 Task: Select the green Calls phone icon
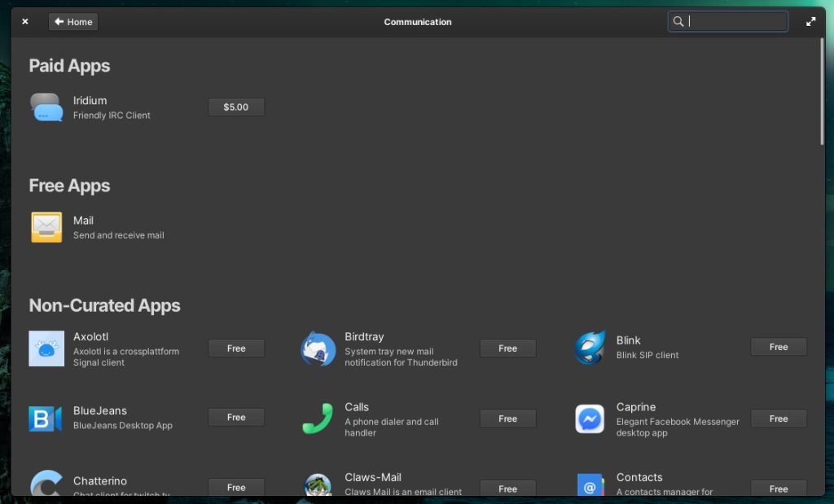coord(318,419)
